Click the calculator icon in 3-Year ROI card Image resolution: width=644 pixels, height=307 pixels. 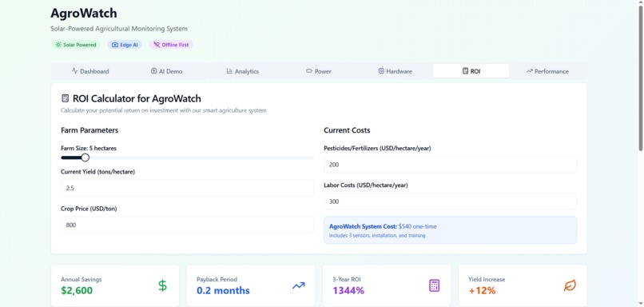tap(434, 285)
